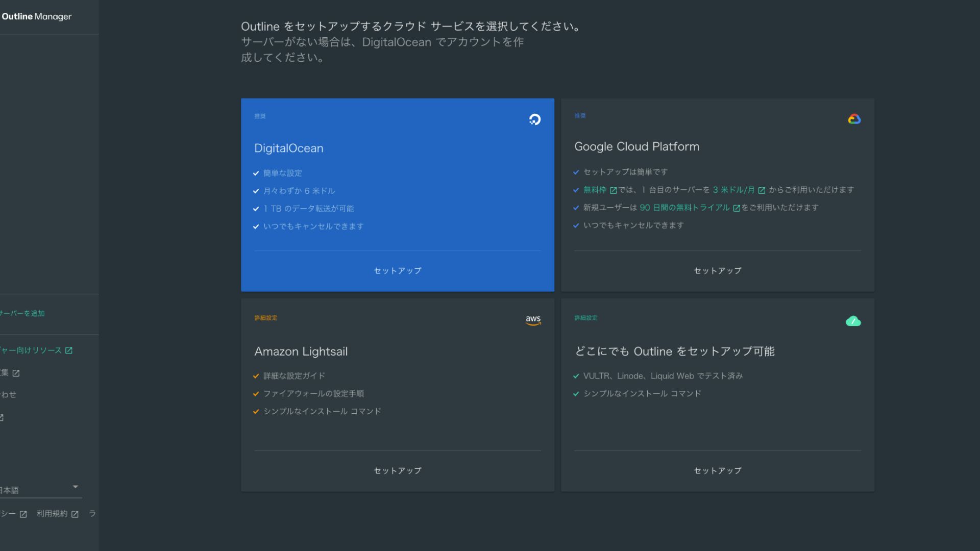Click the Outline Manager logo
Viewport: 980px width, 551px height.
coord(36,16)
